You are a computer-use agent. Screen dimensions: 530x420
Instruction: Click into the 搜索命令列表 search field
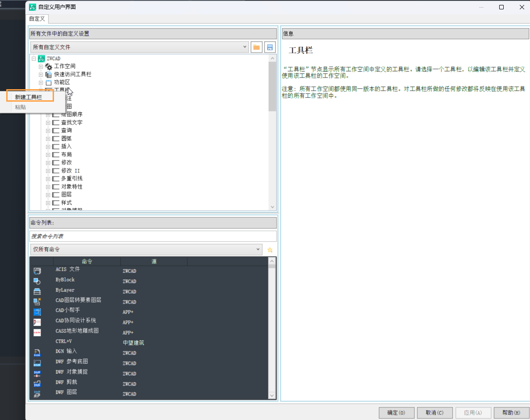tap(153, 236)
